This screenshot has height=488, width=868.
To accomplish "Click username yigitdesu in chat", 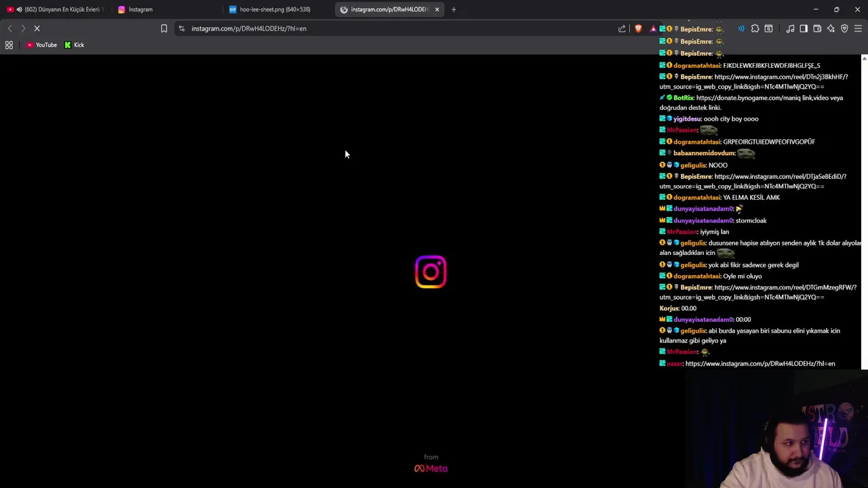I will pyautogui.click(x=687, y=119).
